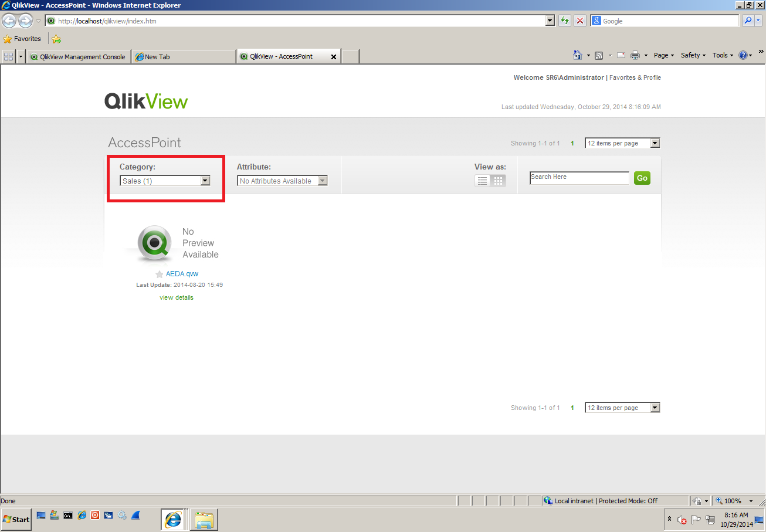
Task: Open the Category dropdown showing Sales (1)
Action: coord(165,181)
